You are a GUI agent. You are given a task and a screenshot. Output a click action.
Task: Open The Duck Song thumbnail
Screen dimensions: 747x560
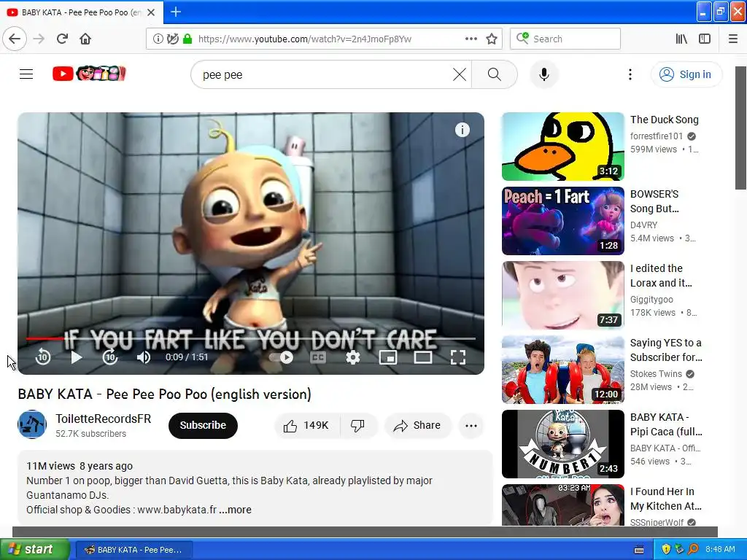click(x=562, y=146)
